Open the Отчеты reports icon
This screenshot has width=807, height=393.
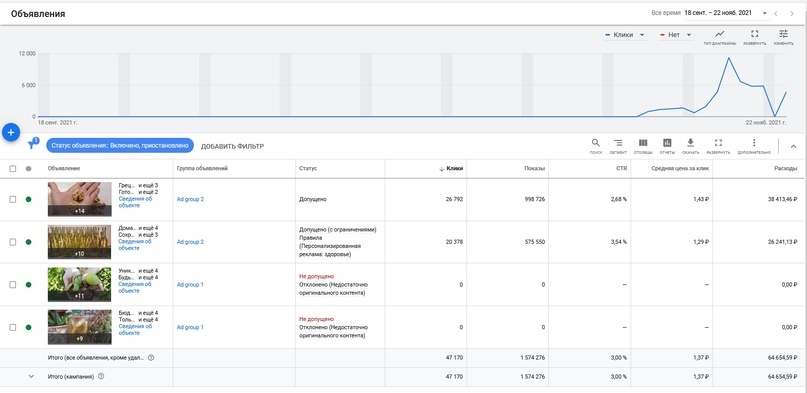tap(667, 146)
